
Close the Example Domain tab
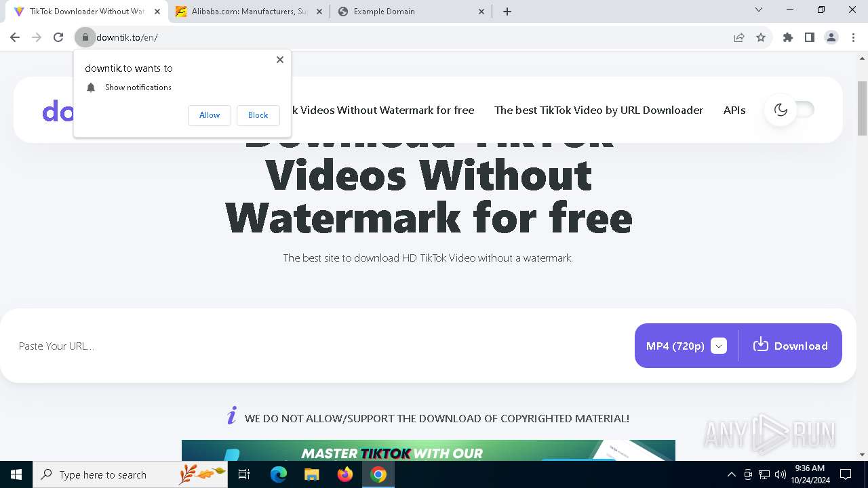[482, 12]
